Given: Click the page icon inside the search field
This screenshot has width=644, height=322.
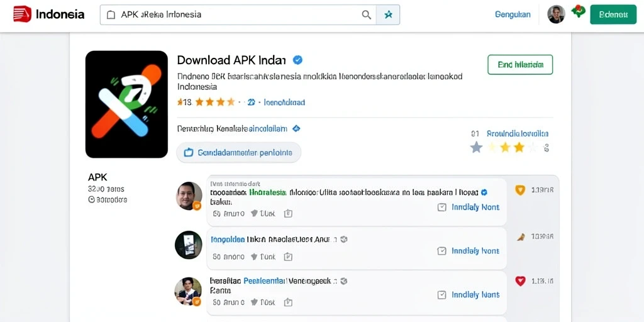Looking at the screenshot, I should [111, 15].
